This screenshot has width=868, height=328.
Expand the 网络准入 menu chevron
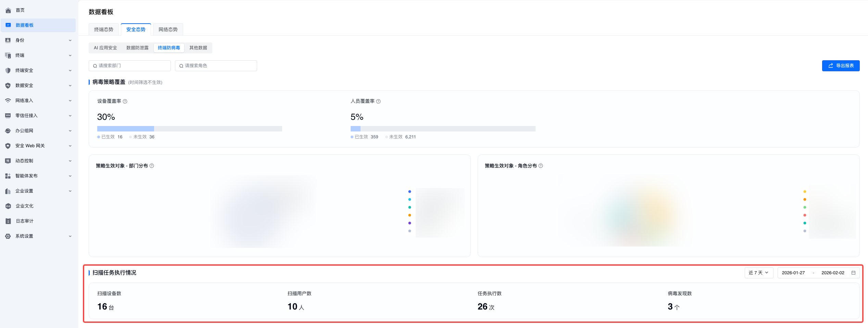pyautogui.click(x=70, y=100)
